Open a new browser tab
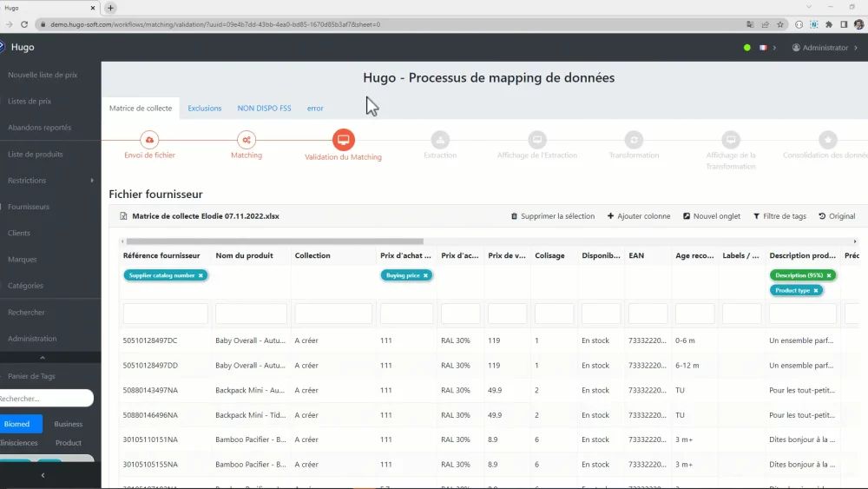Image resolution: width=868 pixels, height=489 pixels. tap(111, 8)
